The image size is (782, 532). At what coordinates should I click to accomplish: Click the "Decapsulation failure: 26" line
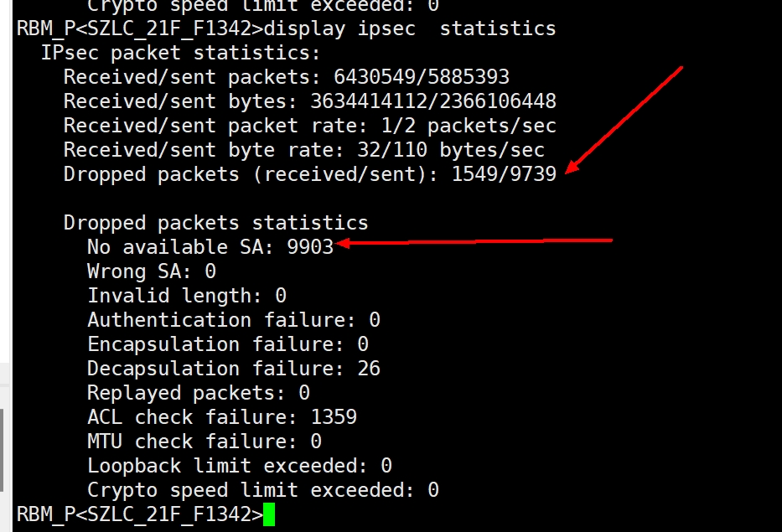233,369
